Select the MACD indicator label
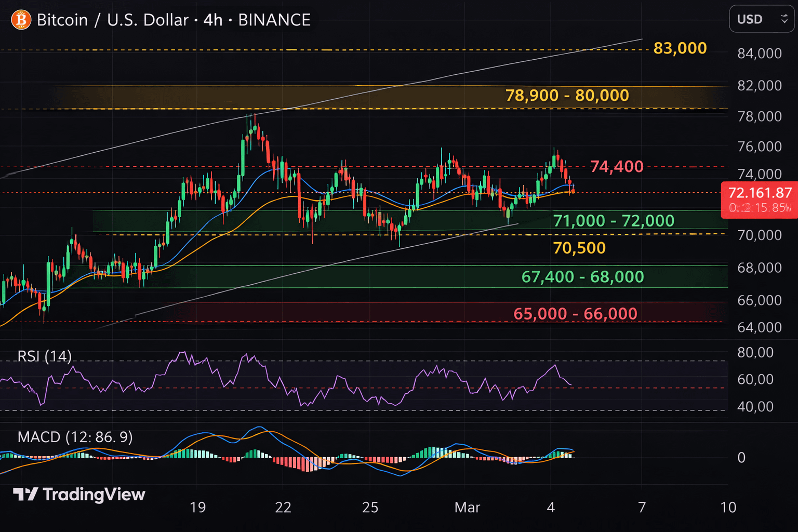Image resolution: width=798 pixels, height=532 pixels. pos(75,437)
